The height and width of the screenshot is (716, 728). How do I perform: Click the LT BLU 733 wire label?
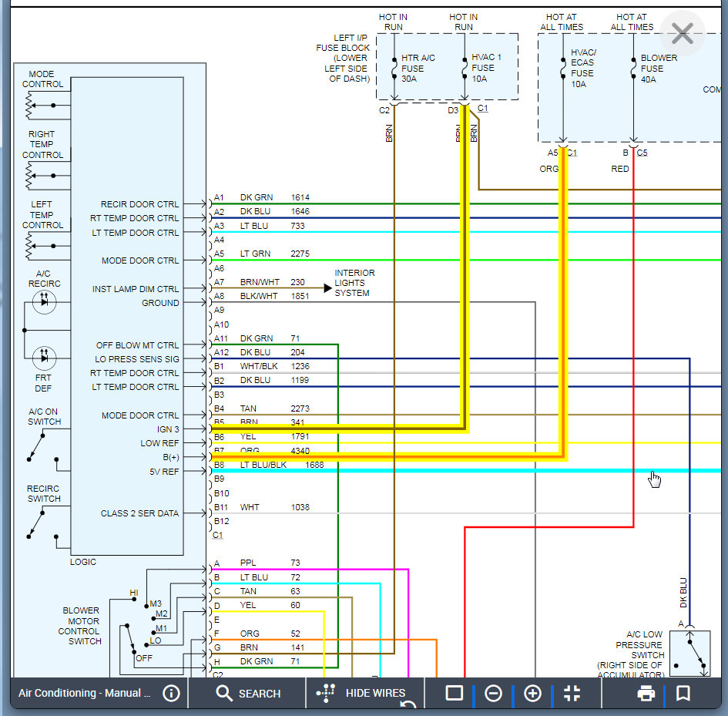tap(272, 226)
